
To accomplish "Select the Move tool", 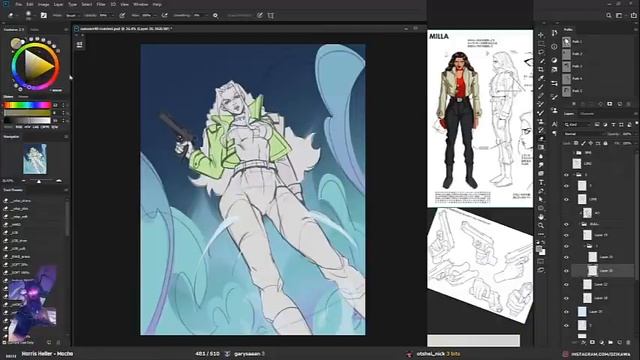I will coord(541,35).
